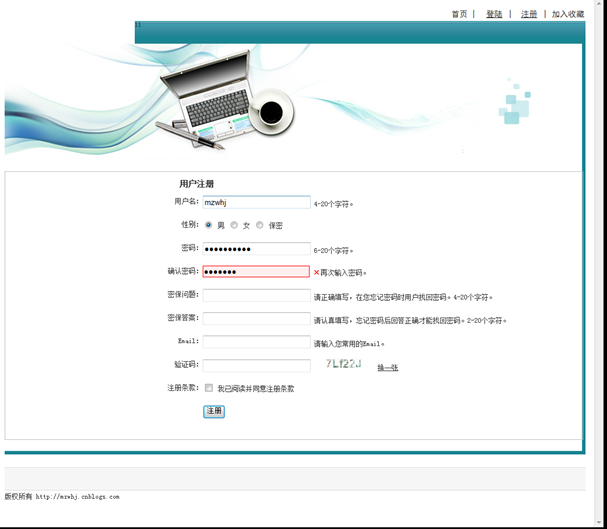
Task: Click the captcha verification code image
Action: 343,364
